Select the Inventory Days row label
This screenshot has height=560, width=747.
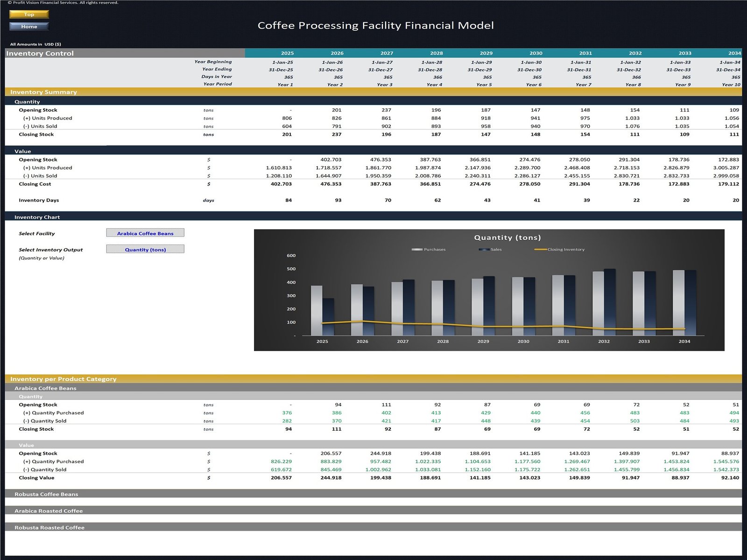tap(38, 200)
